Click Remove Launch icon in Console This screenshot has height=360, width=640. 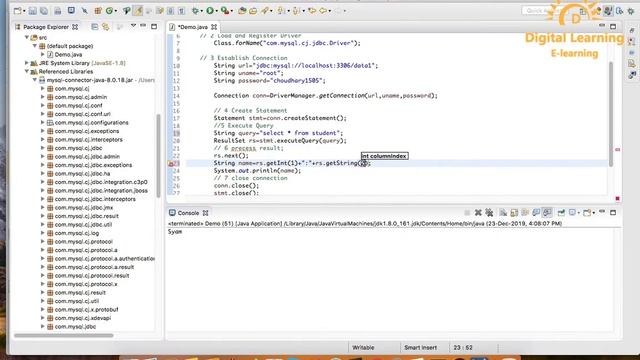[478, 213]
